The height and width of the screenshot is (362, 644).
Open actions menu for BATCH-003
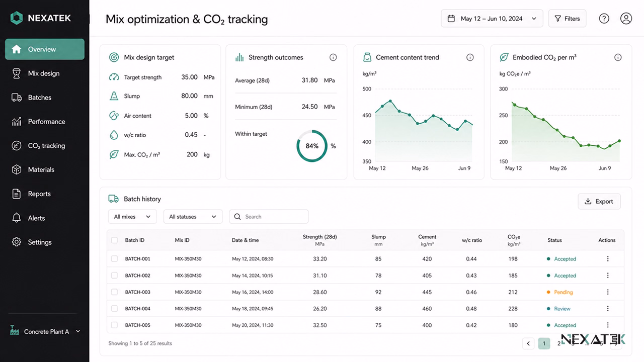608,292
